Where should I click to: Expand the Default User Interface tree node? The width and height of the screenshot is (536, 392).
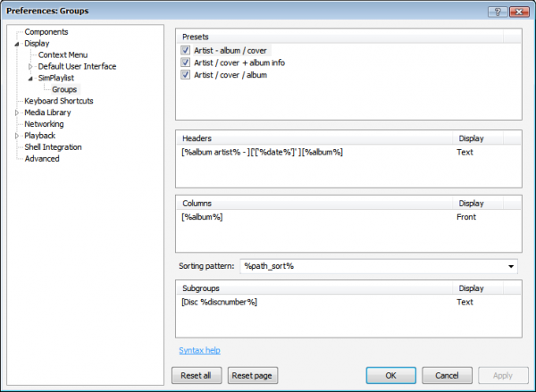coord(30,67)
